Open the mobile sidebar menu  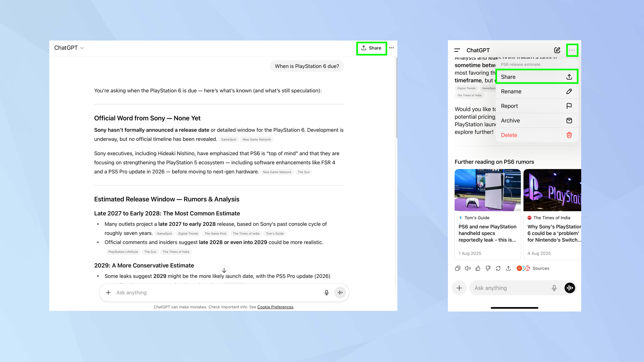click(x=457, y=50)
